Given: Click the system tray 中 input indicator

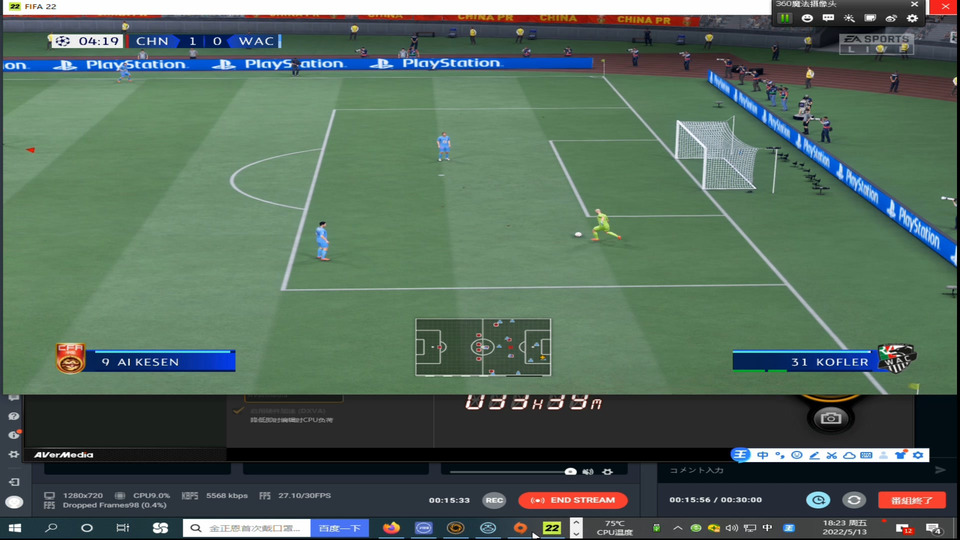Looking at the screenshot, I should [x=767, y=528].
